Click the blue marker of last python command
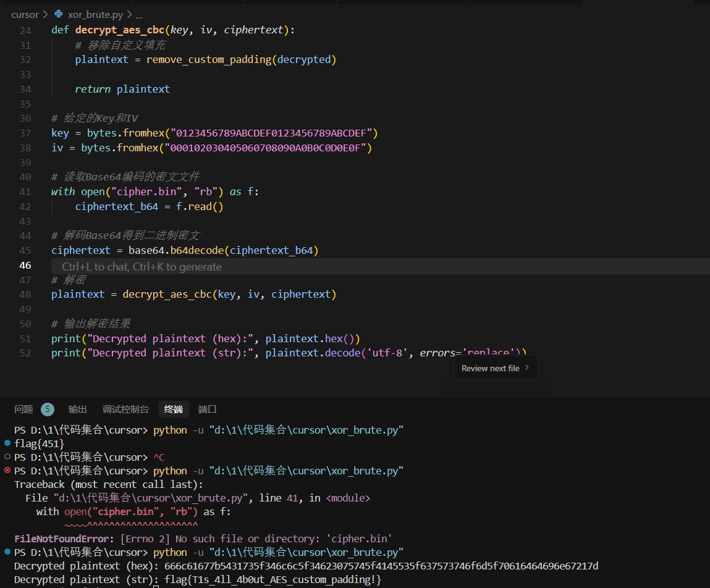 (x=7, y=552)
